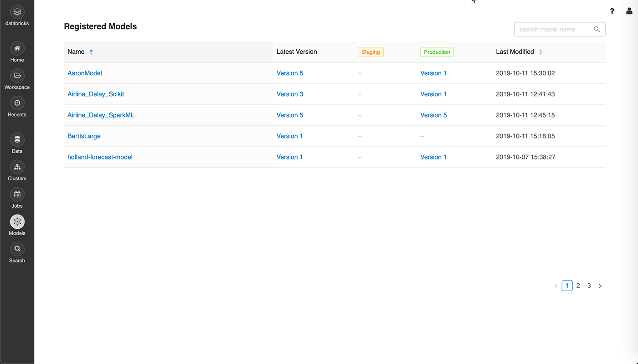Open the Jobs calendar icon
Screen dimensions: 638x364
click(x=17, y=194)
